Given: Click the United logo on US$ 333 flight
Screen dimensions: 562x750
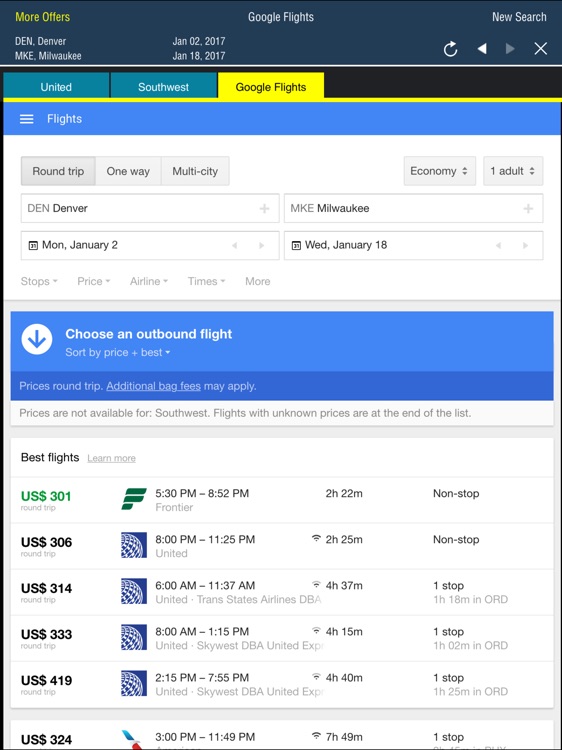Looking at the screenshot, I should point(133,637).
